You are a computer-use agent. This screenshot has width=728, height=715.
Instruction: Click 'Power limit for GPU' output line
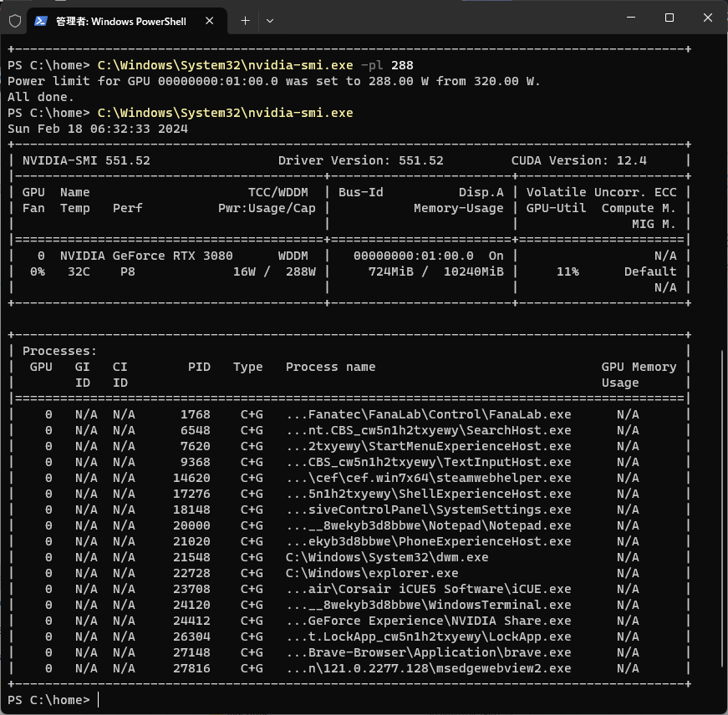274,81
